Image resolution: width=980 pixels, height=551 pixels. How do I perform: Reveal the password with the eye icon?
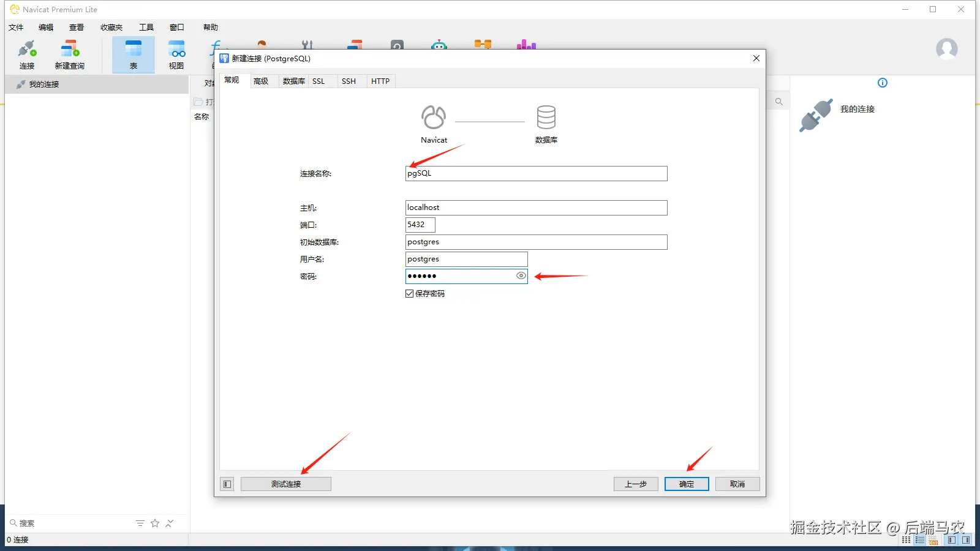[521, 276]
